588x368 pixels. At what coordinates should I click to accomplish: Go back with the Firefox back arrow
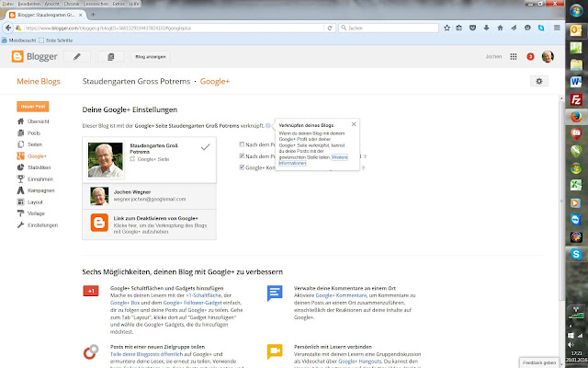(x=8, y=28)
